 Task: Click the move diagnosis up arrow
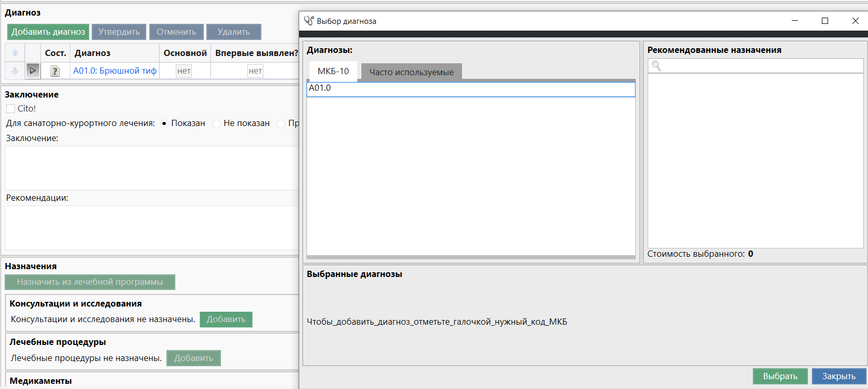tap(15, 53)
